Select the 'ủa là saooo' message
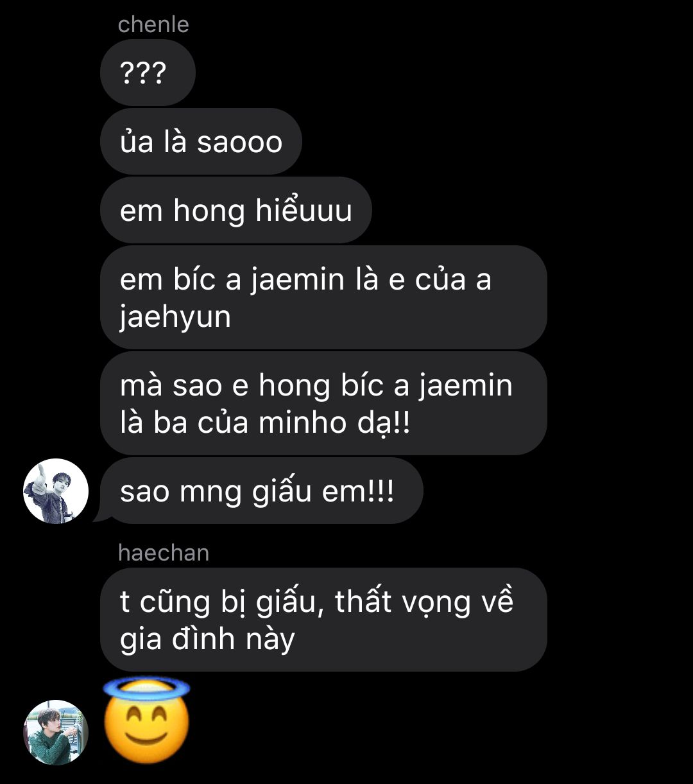 [x=201, y=141]
